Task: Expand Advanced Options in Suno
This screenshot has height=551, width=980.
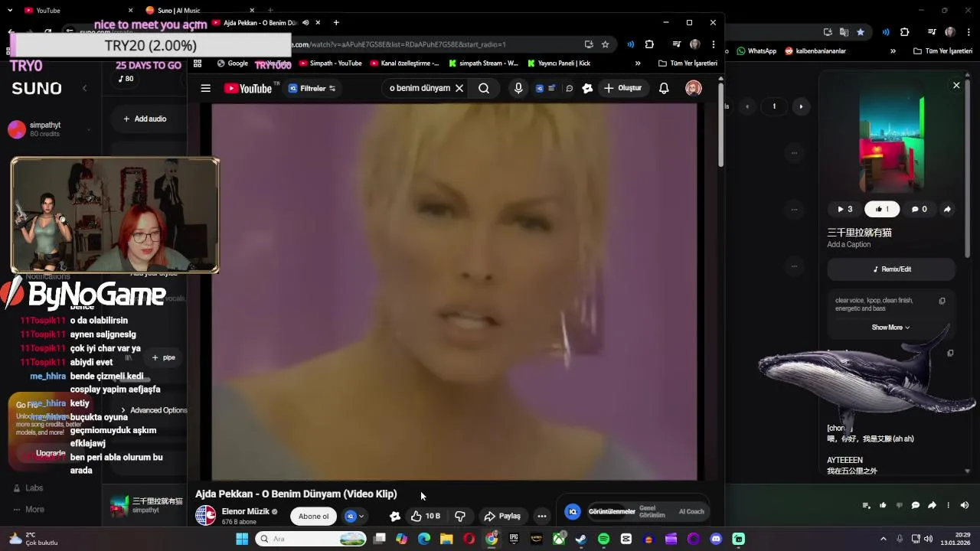Action: [x=154, y=410]
